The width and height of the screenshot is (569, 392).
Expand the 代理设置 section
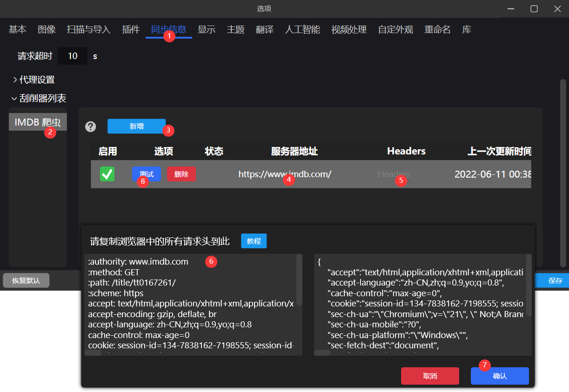coord(34,80)
